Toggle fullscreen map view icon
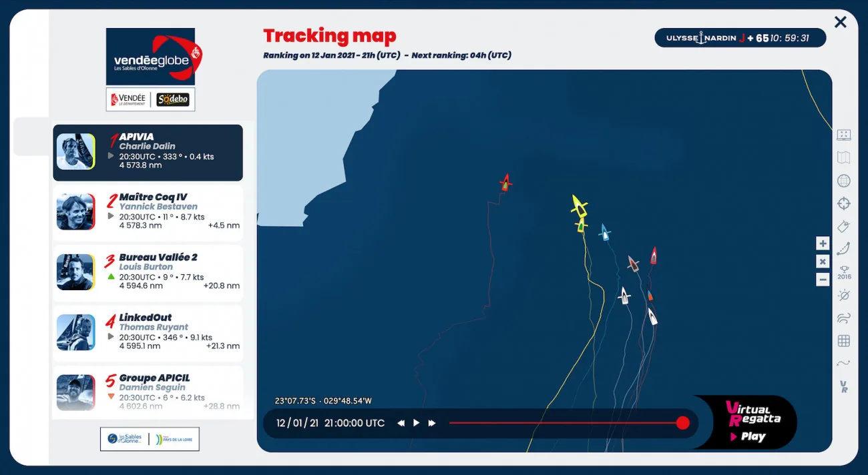This screenshot has height=475, width=868. point(843,135)
